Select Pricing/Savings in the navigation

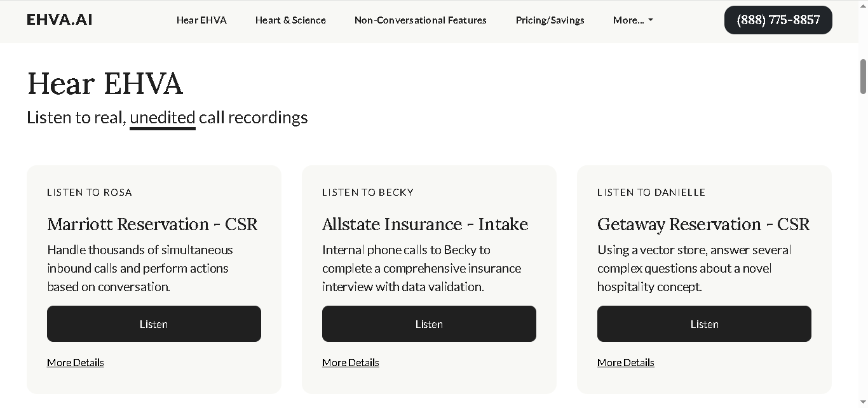[550, 20]
